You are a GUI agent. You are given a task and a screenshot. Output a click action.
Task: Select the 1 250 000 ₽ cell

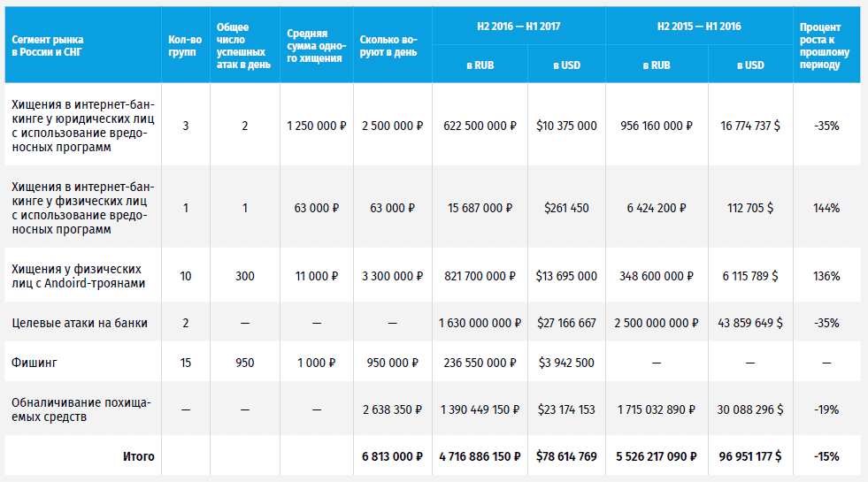(316, 126)
